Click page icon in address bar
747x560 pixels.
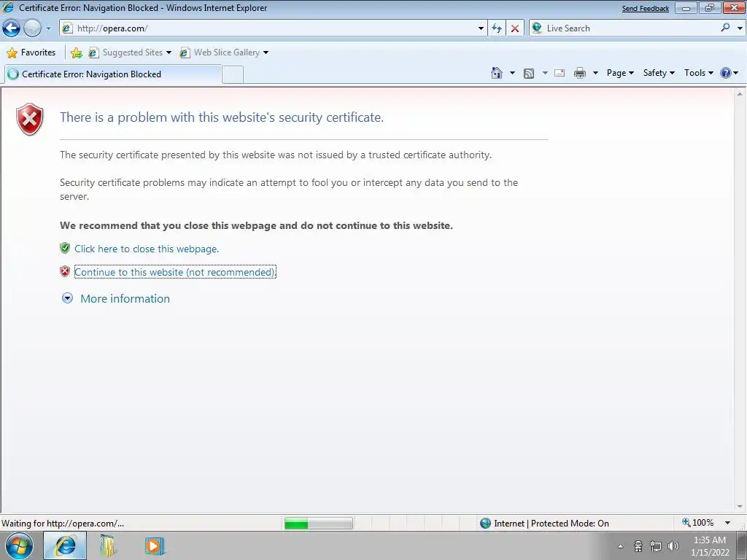(68, 28)
